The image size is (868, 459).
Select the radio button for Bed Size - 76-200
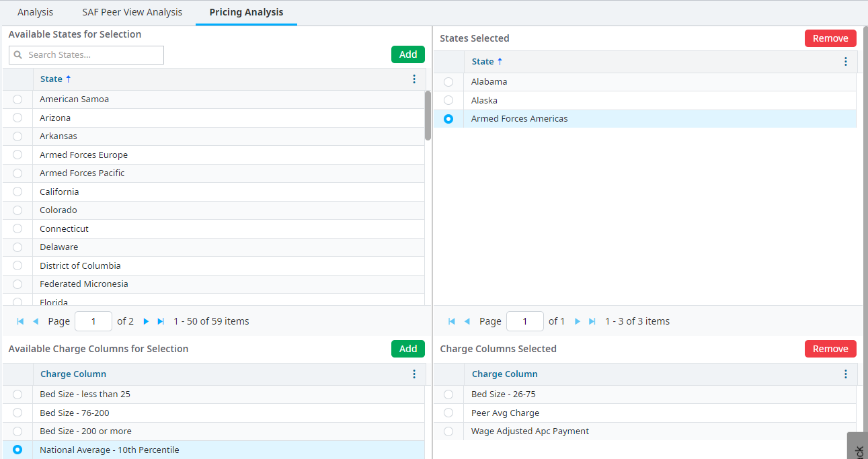coord(17,413)
